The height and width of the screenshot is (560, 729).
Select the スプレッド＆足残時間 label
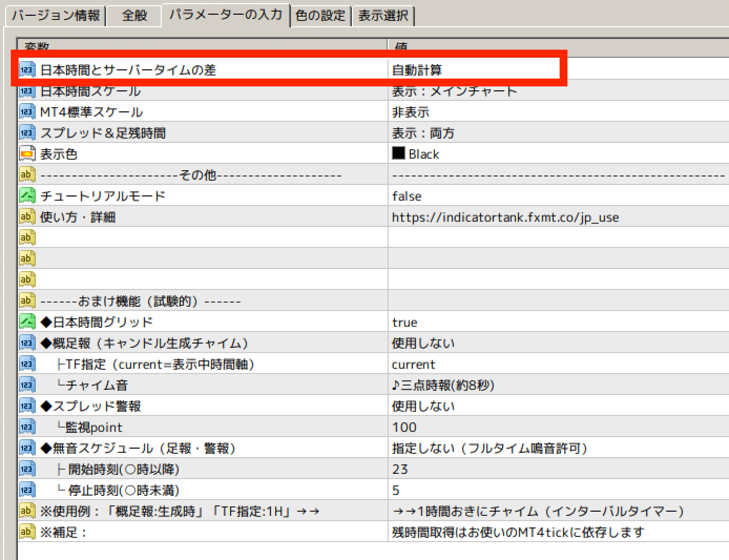pyautogui.click(x=103, y=133)
